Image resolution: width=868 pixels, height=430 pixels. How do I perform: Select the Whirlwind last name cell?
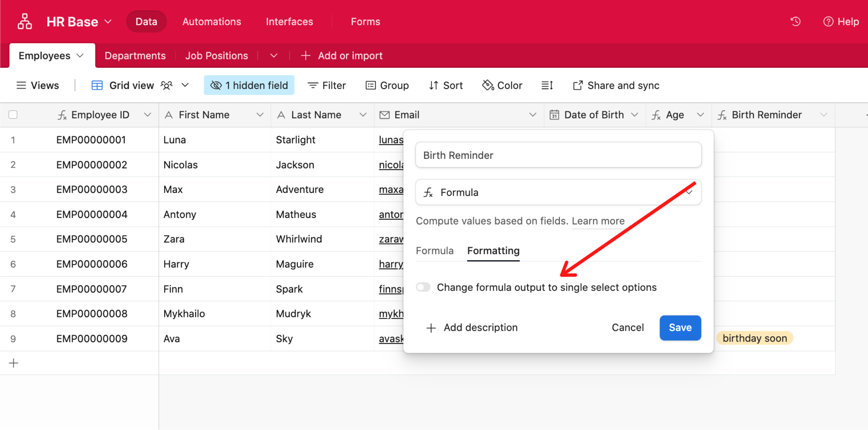tap(323, 239)
